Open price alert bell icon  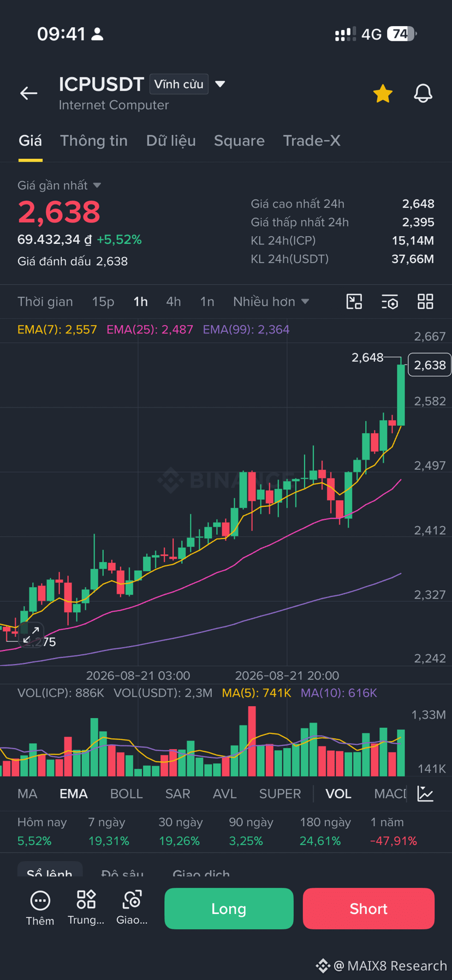(x=423, y=94)
